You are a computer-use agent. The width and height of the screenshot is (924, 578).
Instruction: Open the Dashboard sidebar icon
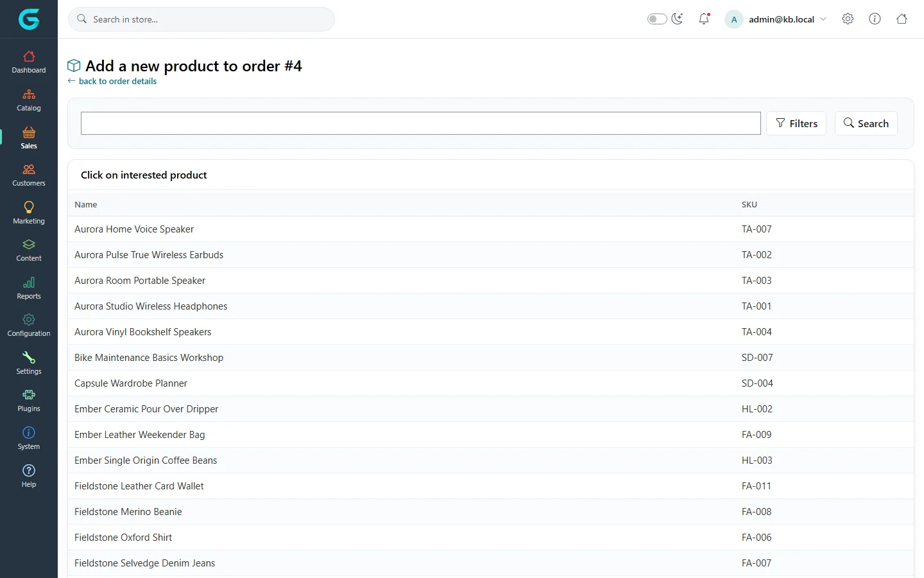(x=29, y=57)
